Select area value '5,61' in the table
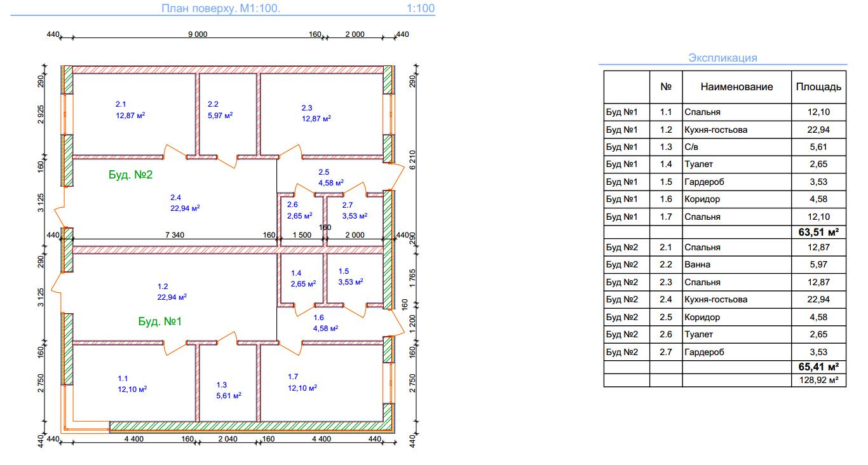Image resolution: width=868 pixels, height=465 pixels. coord(818,147)
